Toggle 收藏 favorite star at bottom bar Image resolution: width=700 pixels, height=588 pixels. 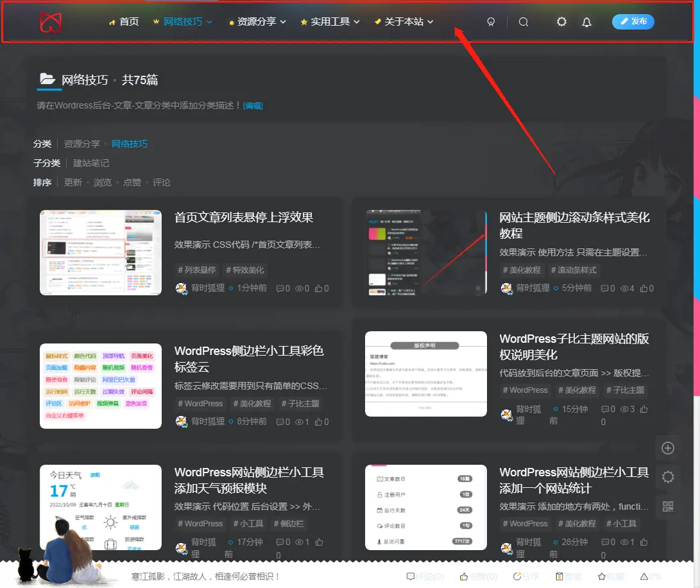click(610, 576)
